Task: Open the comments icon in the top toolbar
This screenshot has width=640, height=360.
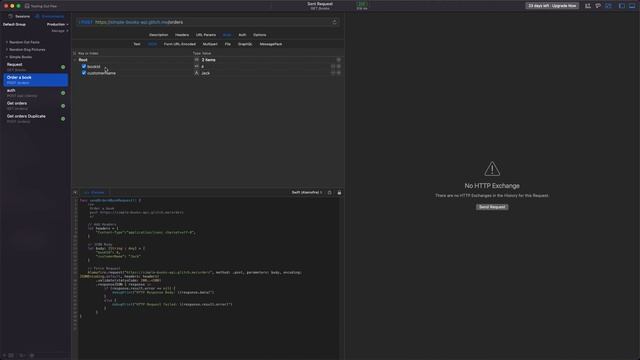Action: point(598,6)
